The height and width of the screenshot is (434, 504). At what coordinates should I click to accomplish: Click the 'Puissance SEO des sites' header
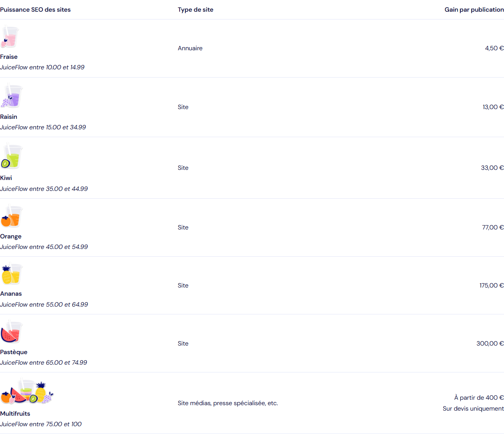click(35, 10)
